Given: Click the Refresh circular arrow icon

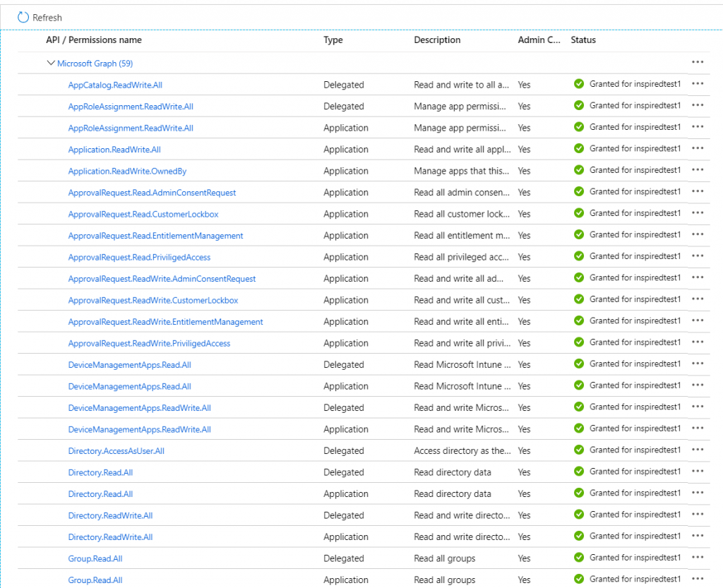Looking at the screenshot, I should [x=23, y=17].
